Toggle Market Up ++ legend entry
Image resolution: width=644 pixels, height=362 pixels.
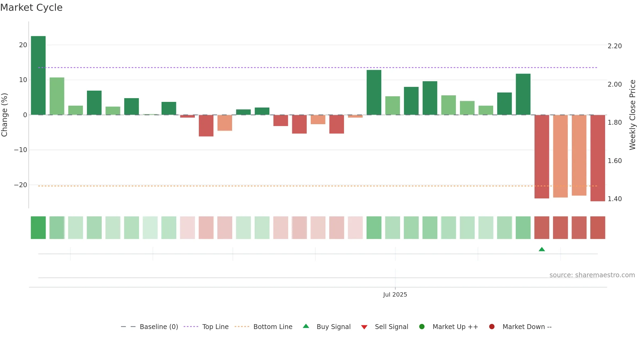[448, 327]
